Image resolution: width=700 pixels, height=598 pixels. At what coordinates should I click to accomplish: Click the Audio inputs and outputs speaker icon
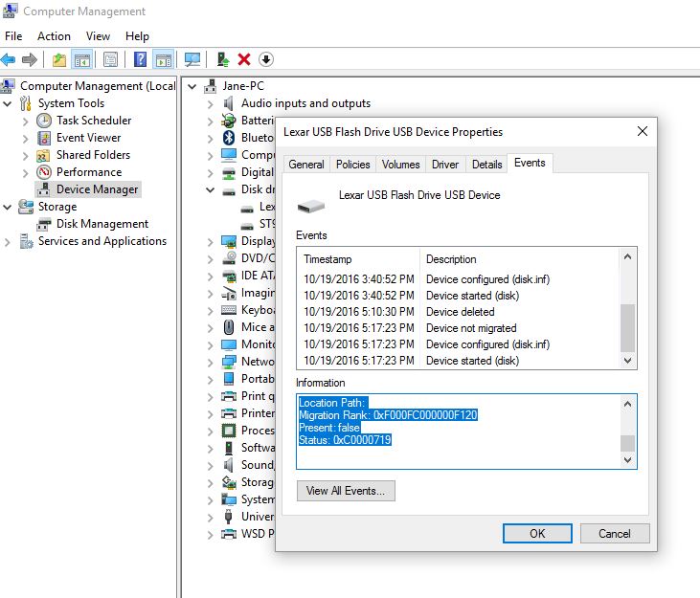pyautogui.click(x=229, y=103)
